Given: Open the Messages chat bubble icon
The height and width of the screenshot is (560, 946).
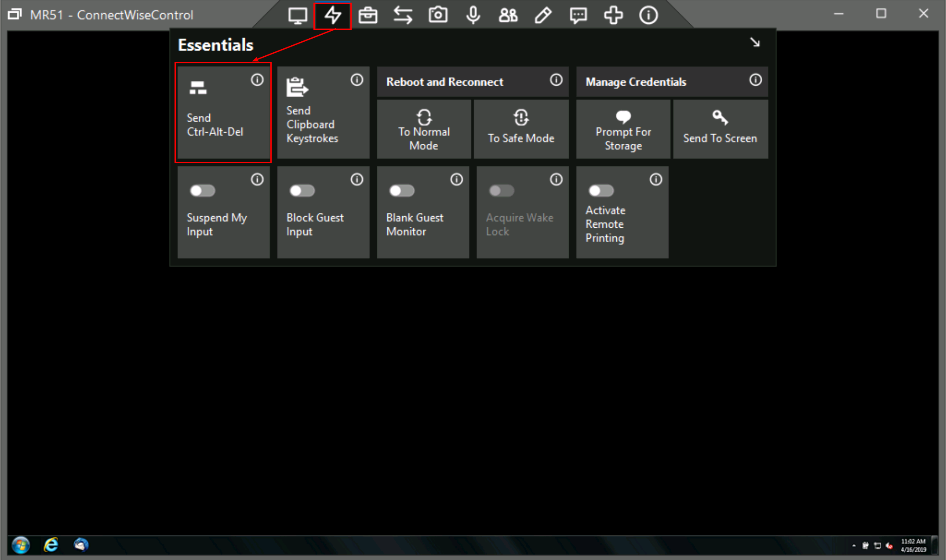Looking at the screenshot, I should (x=578, y=15).
